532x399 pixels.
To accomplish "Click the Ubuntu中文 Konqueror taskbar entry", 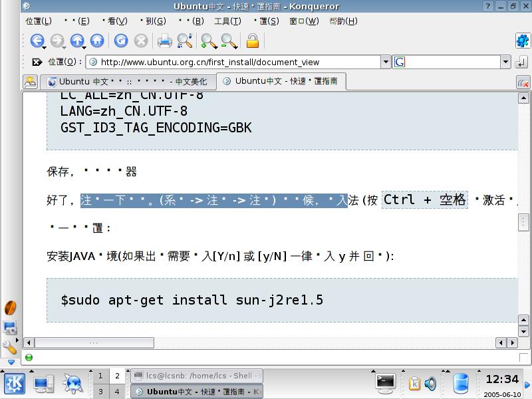I will click(196, 392).
